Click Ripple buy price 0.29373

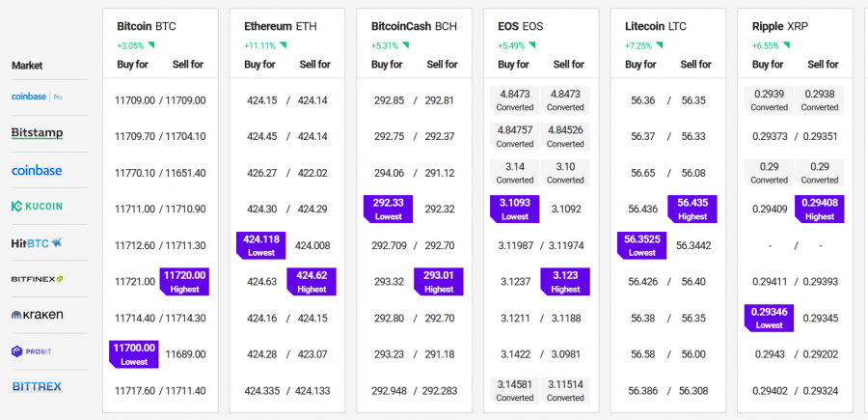tap(770, 136)
